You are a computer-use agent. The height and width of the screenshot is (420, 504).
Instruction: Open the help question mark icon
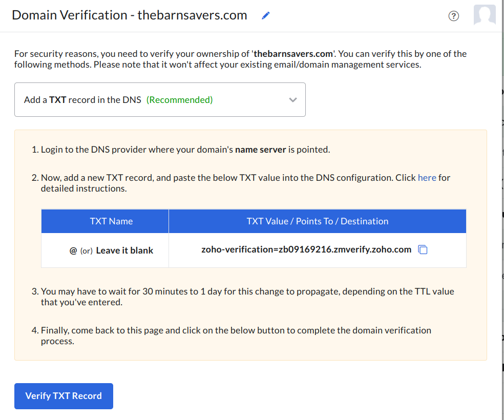(x=453, y=16)
